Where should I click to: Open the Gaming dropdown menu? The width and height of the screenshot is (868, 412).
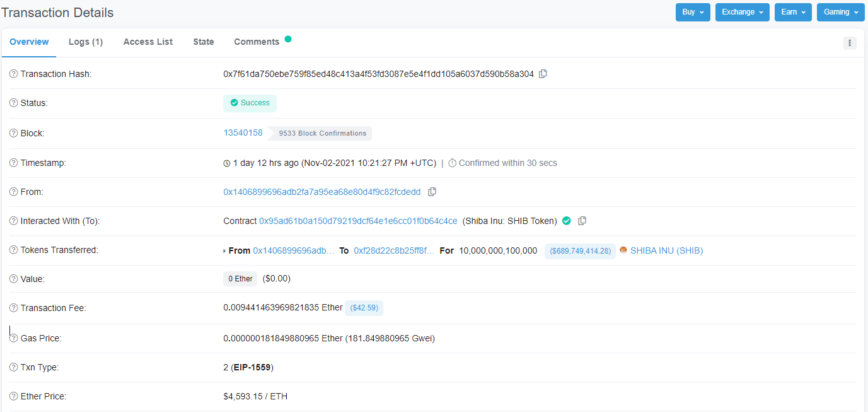coord(840,12)
